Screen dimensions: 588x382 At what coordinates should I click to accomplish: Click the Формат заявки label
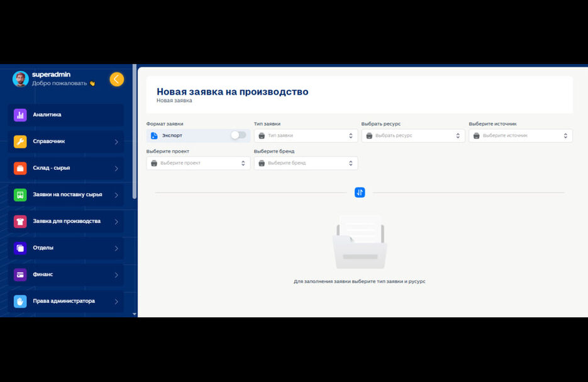pos(165,124)
